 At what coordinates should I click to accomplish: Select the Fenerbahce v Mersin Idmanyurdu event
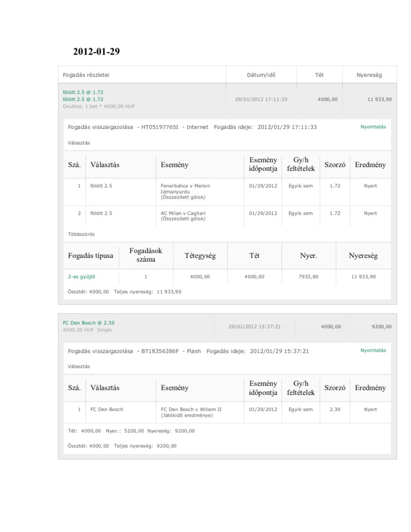click(x=185, y=191)
